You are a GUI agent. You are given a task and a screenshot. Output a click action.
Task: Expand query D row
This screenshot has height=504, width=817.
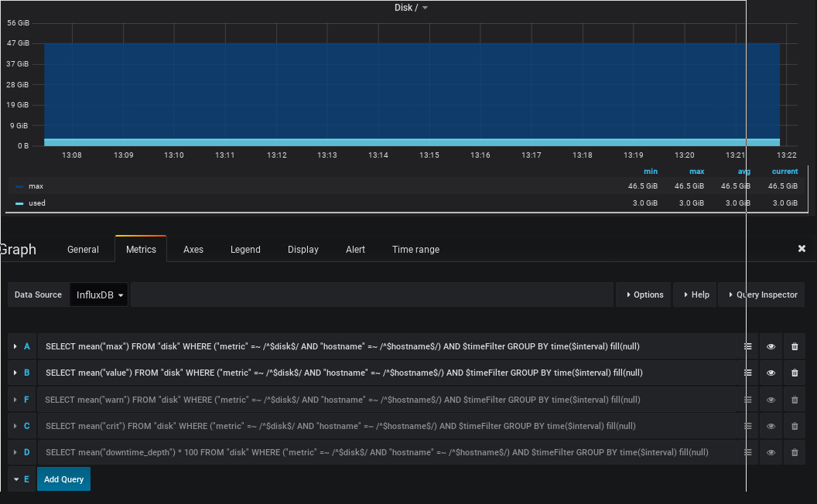coord(15,452)
